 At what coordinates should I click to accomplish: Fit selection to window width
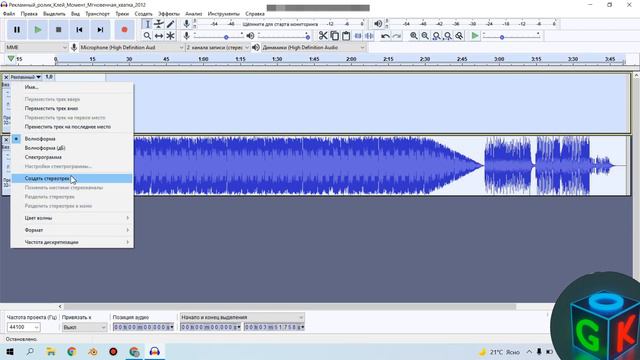(436, 36)
